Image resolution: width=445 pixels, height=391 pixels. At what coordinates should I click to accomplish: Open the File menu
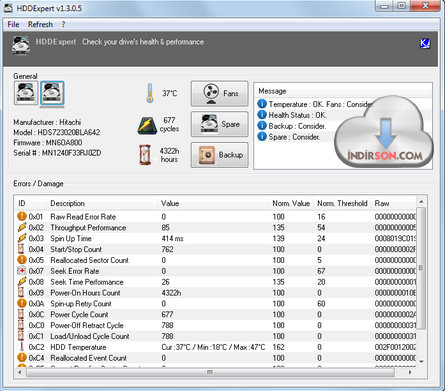tap(13, 24)
